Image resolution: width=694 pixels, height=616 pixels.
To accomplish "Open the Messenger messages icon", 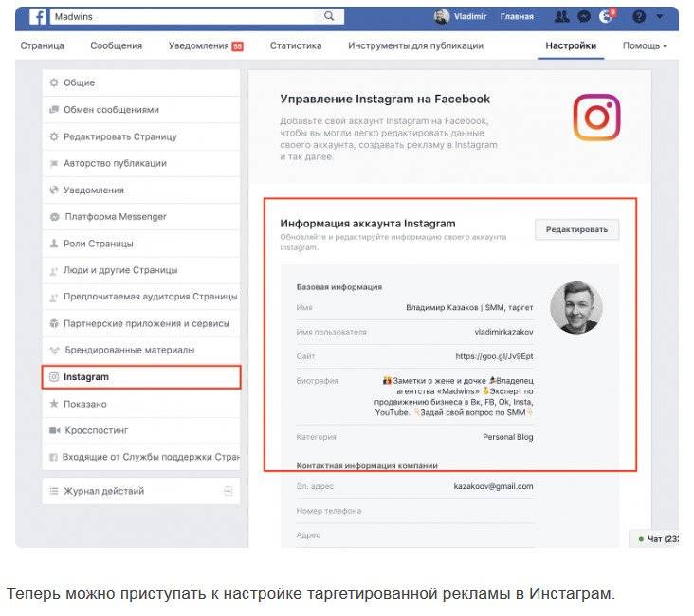I will pos(584,17).
